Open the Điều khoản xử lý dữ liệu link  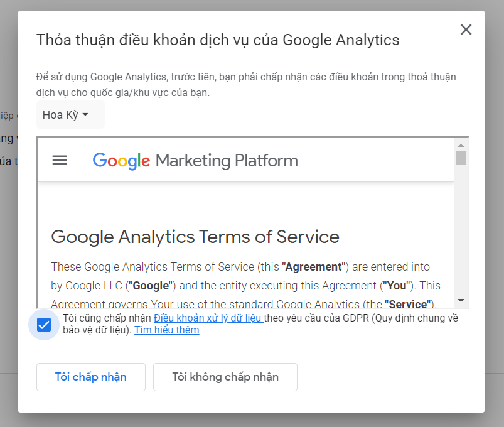pos(207,318)
